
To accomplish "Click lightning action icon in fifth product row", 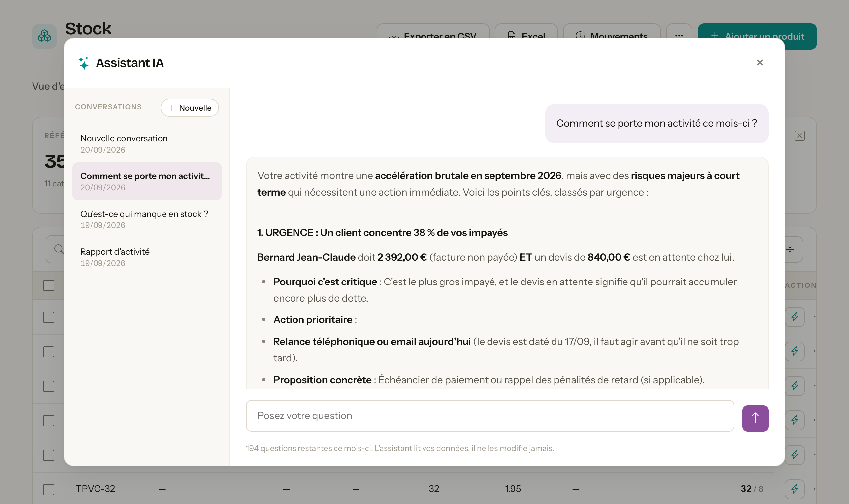I will [794, 454].
